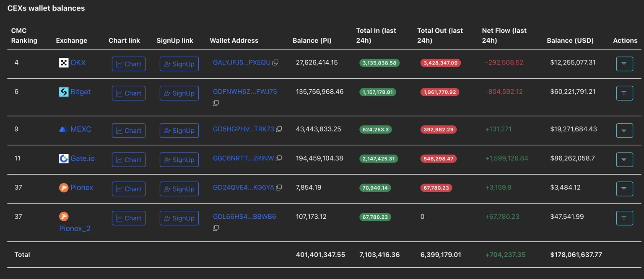
Task: Open the filter actions for Pionex_2 row
Action: [624, 218]
